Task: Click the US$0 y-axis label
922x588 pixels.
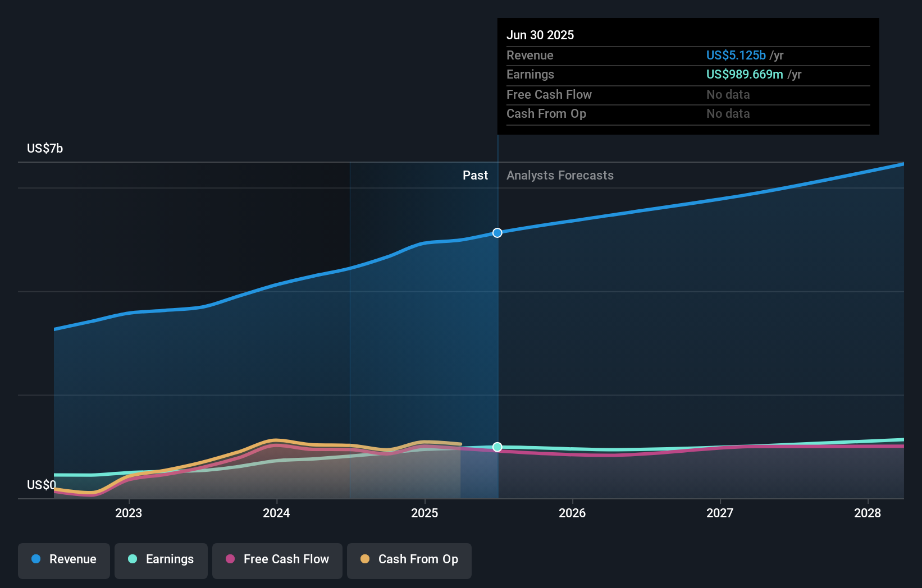Action: (x=42, y=485)
